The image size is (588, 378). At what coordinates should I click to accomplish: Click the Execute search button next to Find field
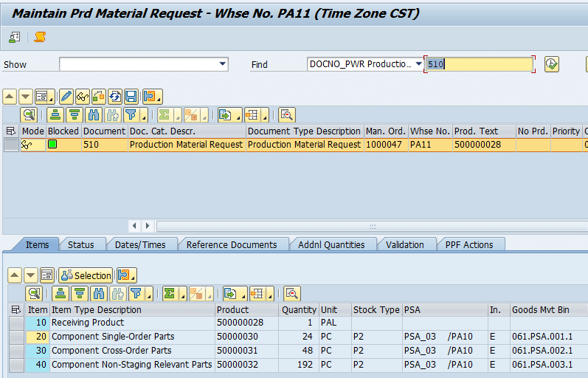[551, 64]
